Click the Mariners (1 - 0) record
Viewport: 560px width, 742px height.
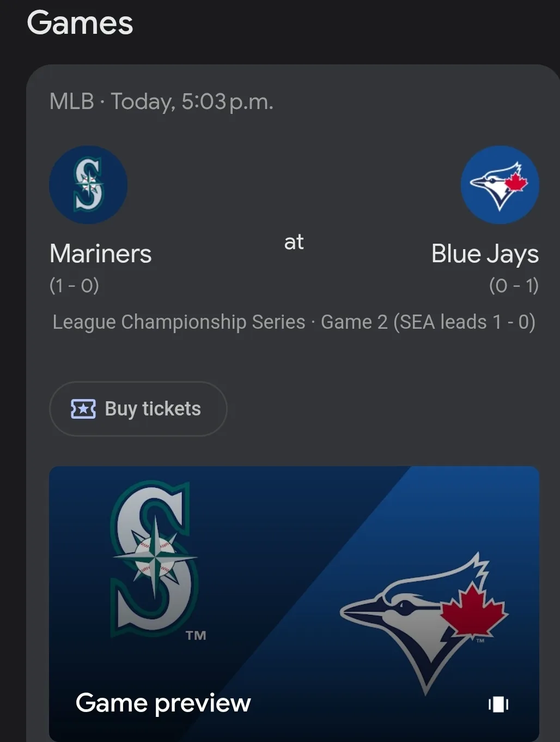[75, 285]
